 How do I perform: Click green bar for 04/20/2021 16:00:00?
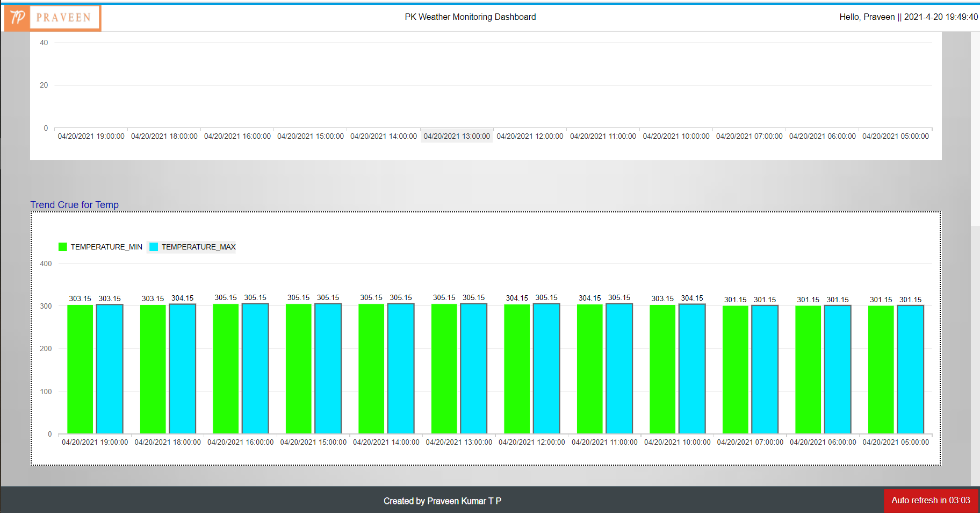[x=226, y=369]
